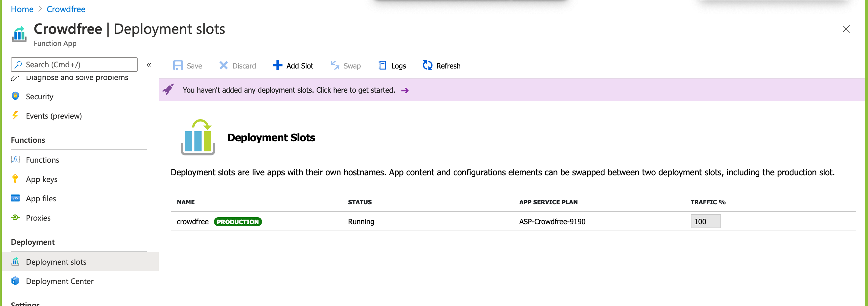Viewport: 868px width, 306px height.
Task: Click the traffic percent field showing 100
Action: point(706,222)
